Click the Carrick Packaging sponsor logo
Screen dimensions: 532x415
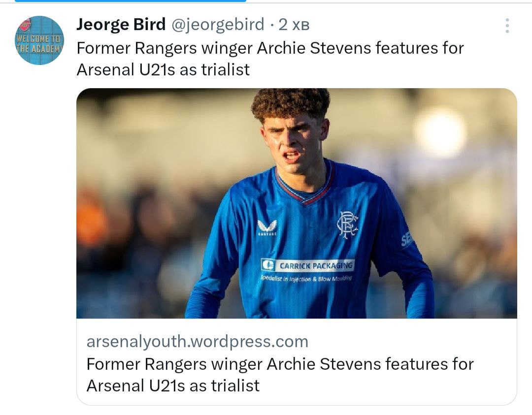[307, 265]
